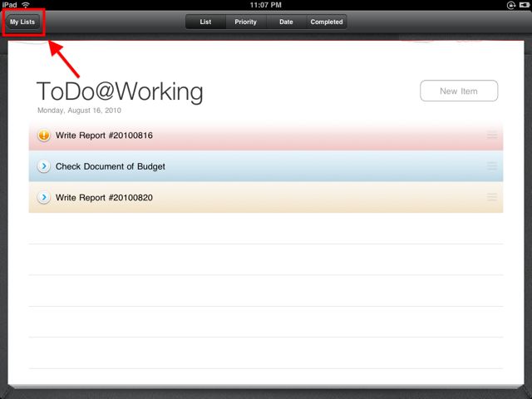Screen dimensions: 532x399
Task: Tap the battery icon in status bar
Action: 524,5
